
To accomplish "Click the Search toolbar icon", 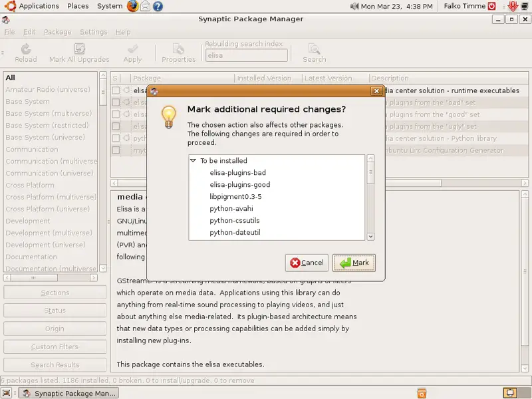I will tap(315, 49).
